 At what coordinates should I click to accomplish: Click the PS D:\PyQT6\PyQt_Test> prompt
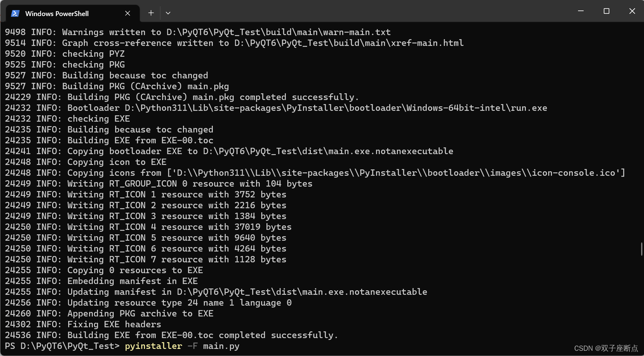click(x=62, y=346)
